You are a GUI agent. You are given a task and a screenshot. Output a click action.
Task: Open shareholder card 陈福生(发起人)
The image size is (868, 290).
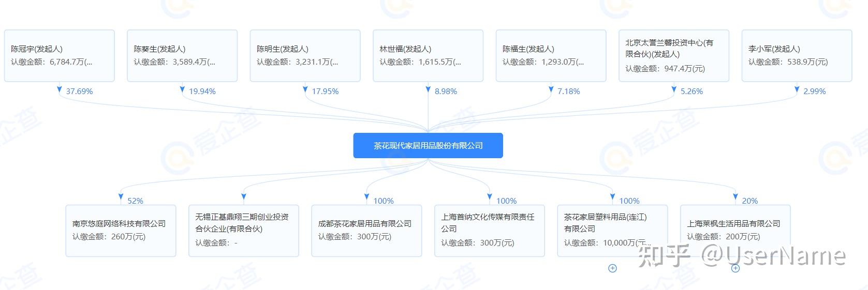[551, 56]
